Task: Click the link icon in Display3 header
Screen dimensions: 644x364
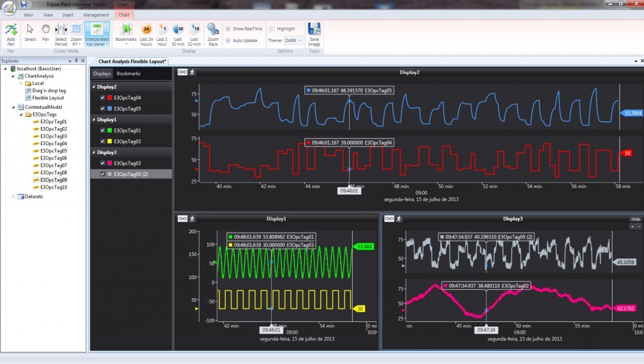Action: (x=389, y=219)
